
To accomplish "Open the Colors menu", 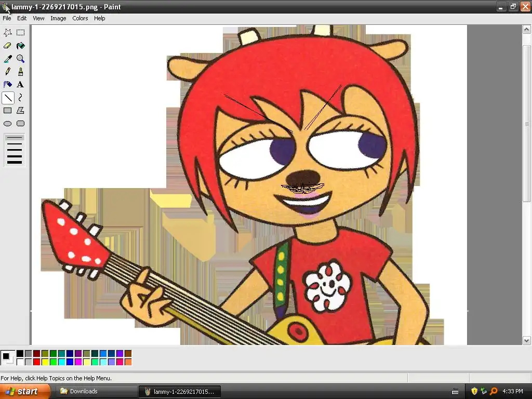I will [x=80, y=18].
